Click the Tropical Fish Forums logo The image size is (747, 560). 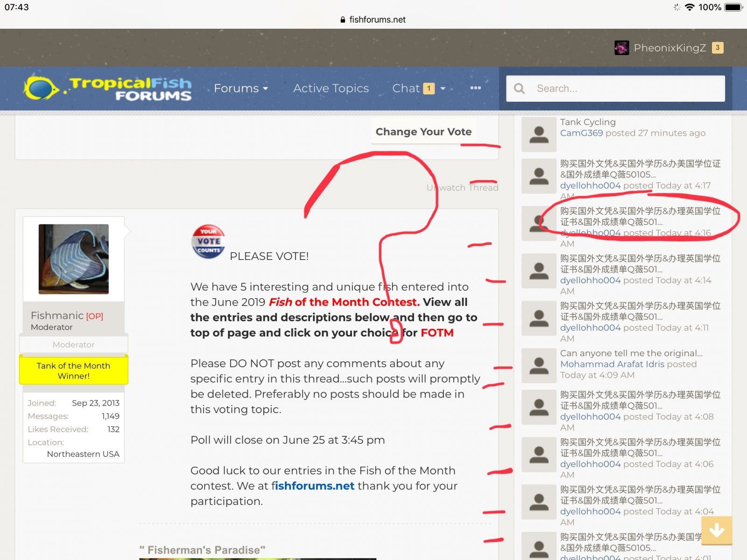click(108, 88)
